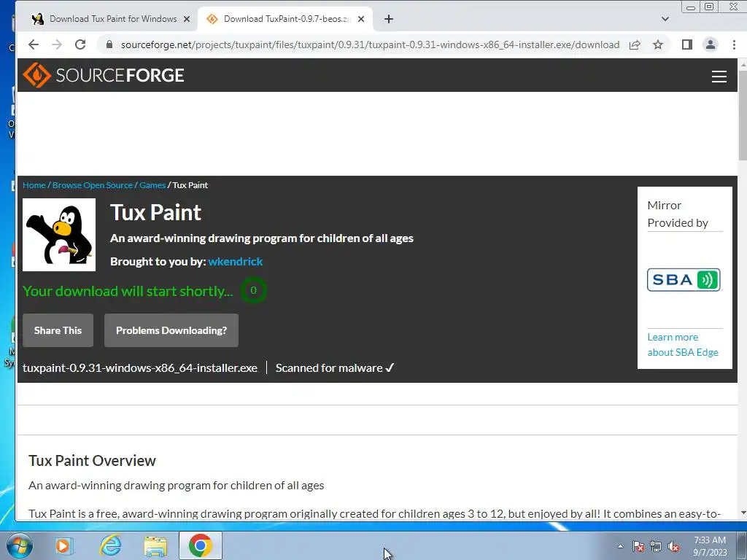Click the Problems Downloading? button
Viewport: 747px width, 560px height.
(171, 330)
